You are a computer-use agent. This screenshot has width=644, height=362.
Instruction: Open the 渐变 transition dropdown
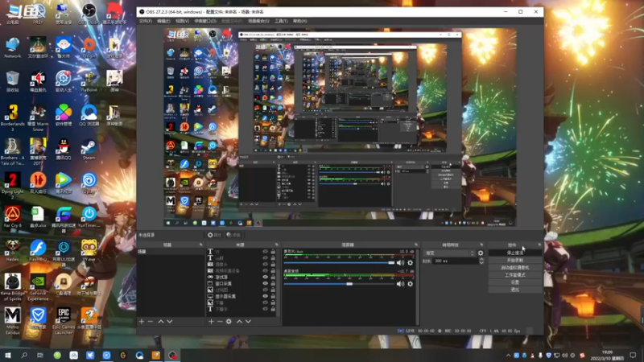[x=450, y=253]
